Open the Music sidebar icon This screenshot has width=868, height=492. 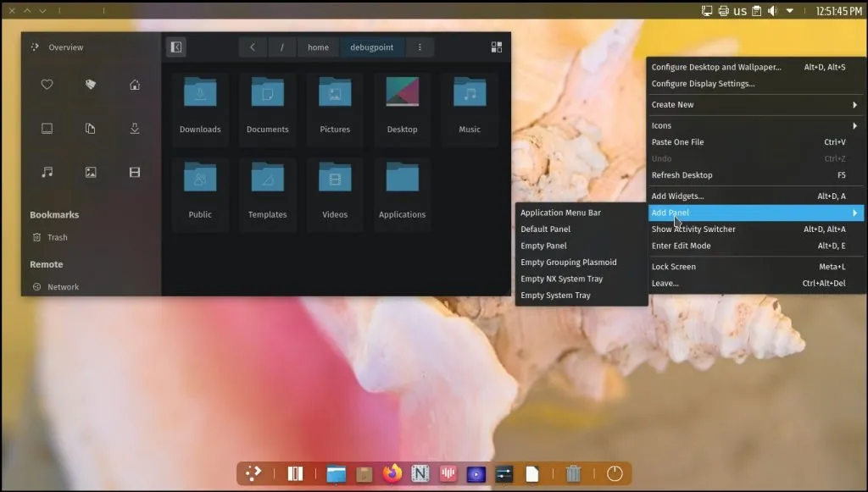point(47,172)
